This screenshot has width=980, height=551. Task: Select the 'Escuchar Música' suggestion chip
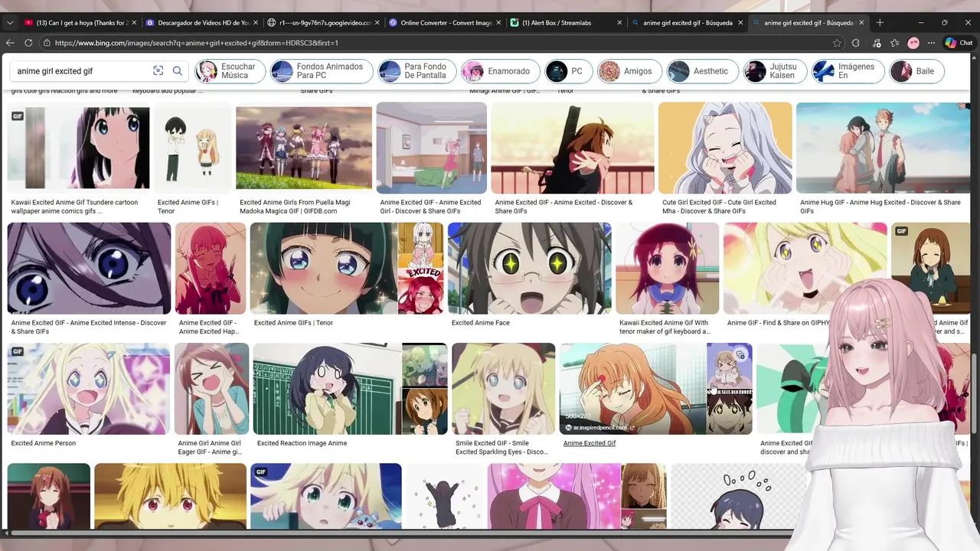pyautogui.click(x=230, y=71)
